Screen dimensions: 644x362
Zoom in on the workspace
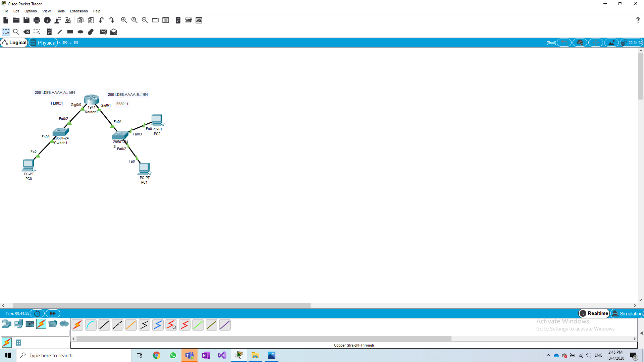click(x=124, y=20)
